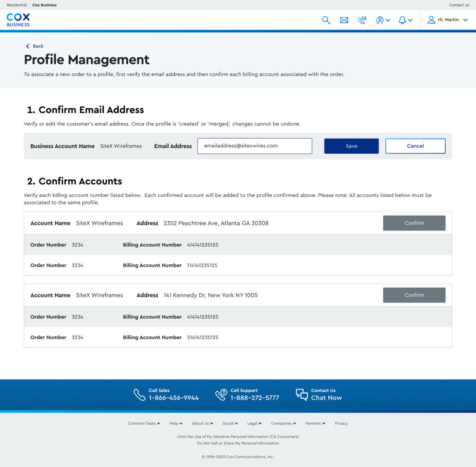Viewport: 476px width, 467px height.
Task: Open the envelope mail icon in header
Action: pos(344,20)
